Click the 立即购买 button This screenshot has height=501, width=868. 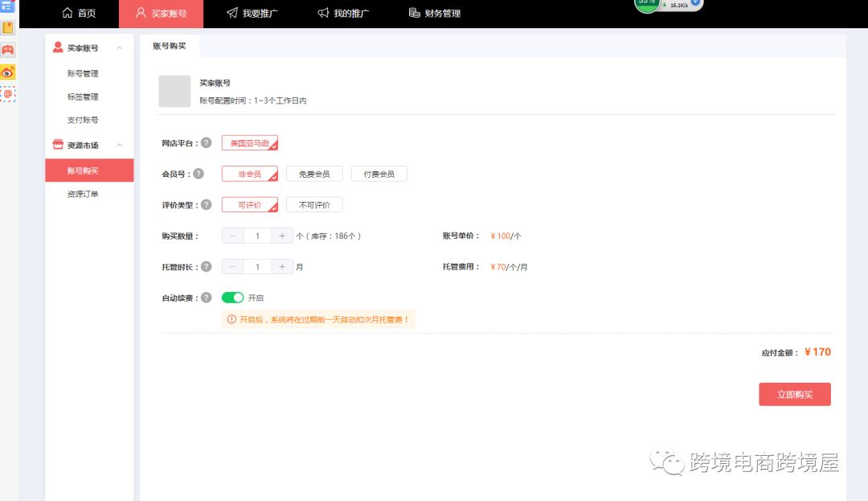point(794,395)
